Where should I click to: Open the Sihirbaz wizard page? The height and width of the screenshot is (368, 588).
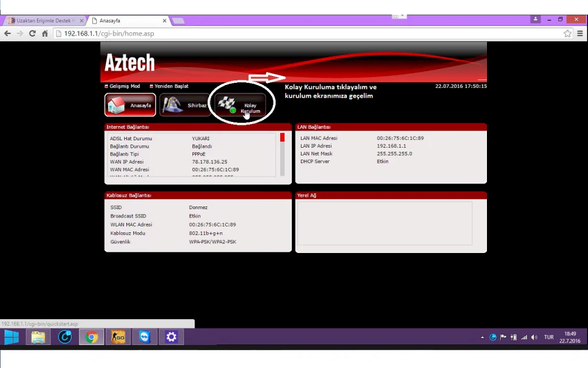(185, 105)
